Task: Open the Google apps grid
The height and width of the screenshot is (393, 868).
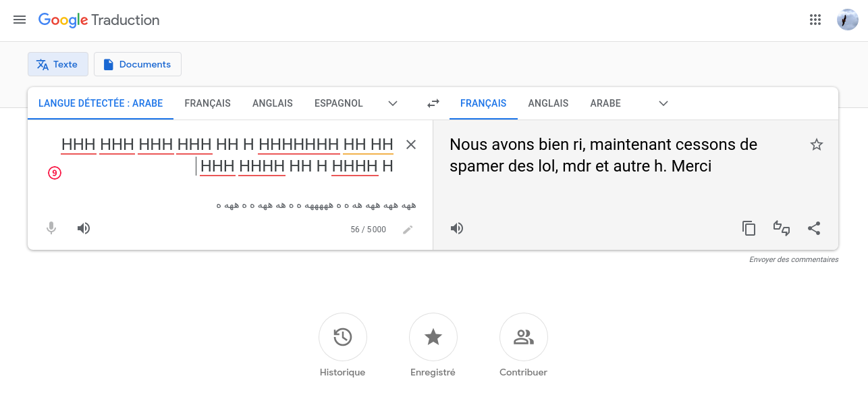Action: [815, 20]
